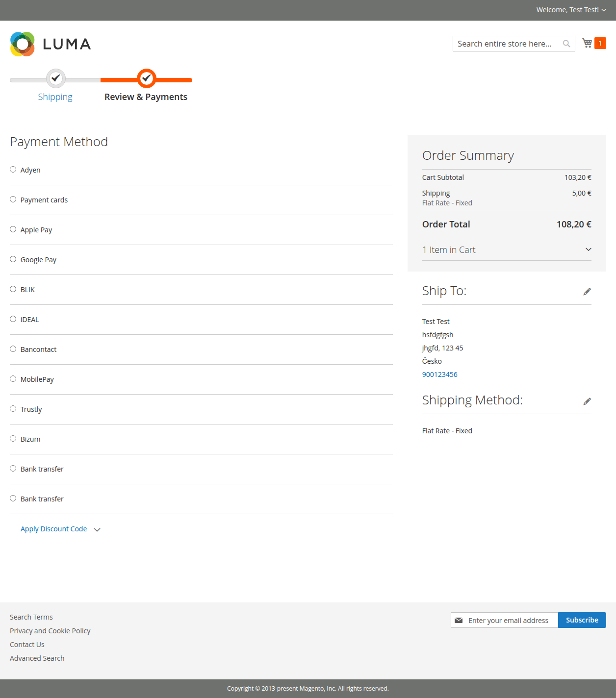Open Welcome, Test Test! account dropdown
616x698 pixels.
[x=571, y=10]
